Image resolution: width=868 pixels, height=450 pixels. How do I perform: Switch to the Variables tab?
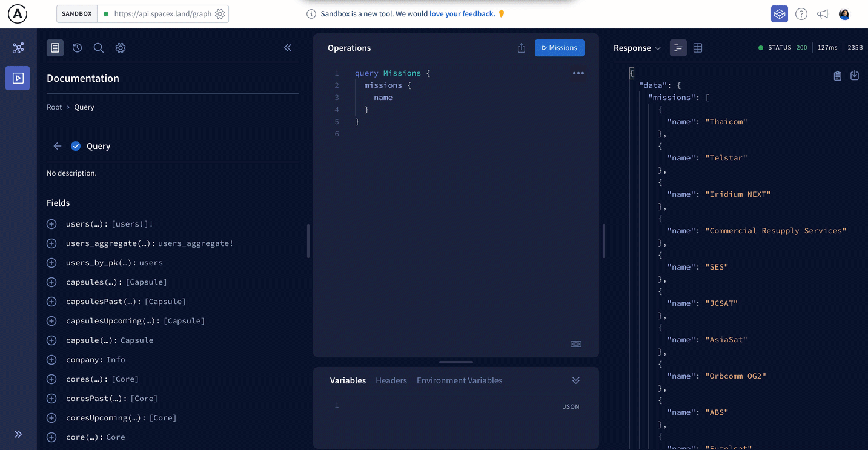pos(348,380)
